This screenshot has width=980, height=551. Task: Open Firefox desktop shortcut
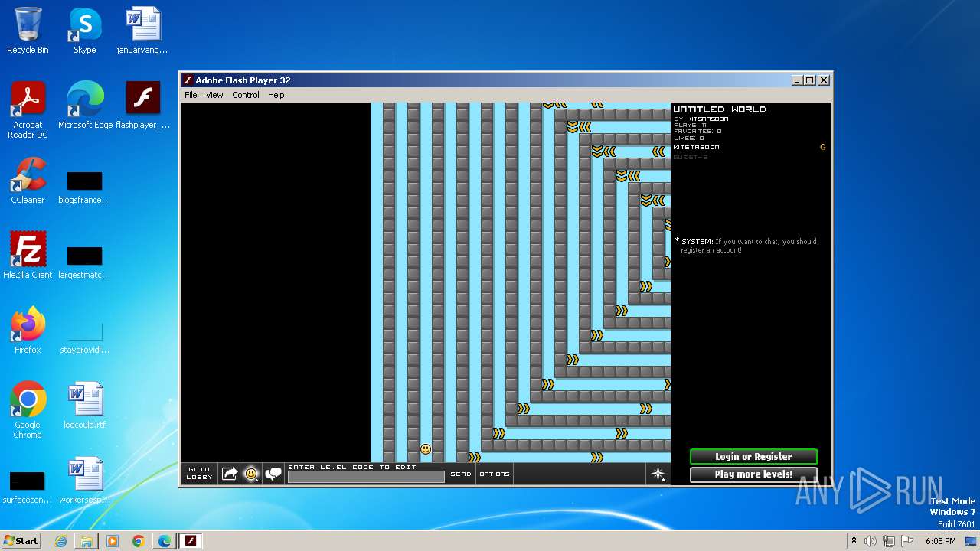click(28, 331)
